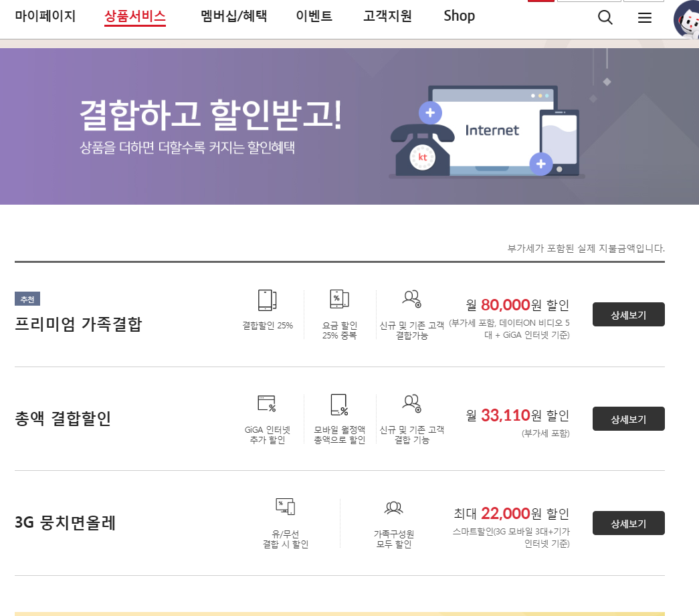Open the 멤버십/혜택 menu

click(233, 16)
